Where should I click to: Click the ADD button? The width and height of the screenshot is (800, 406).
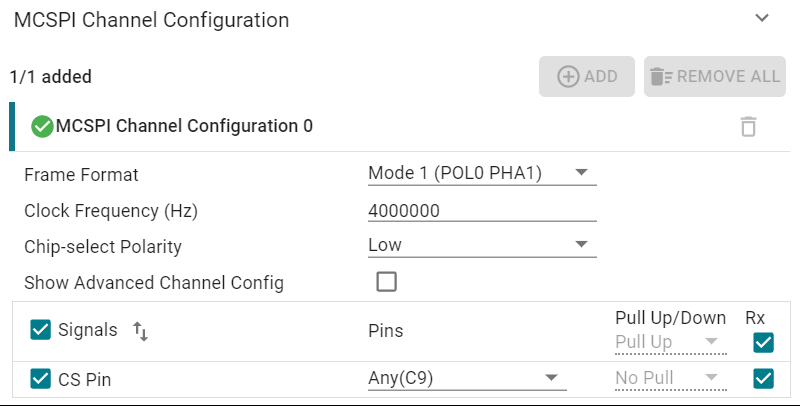[x=587, y=76]
